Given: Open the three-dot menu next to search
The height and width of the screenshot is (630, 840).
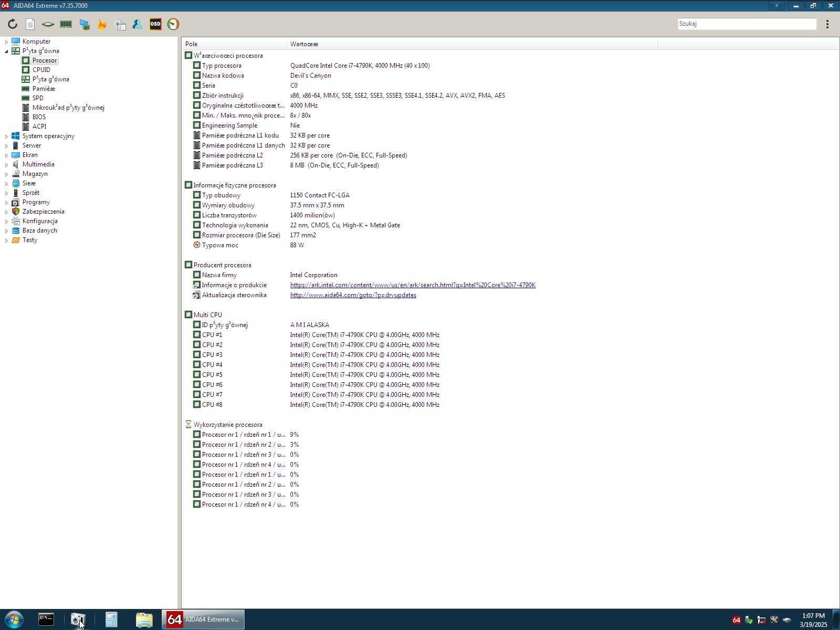Looking at the screenshot, I should [827, 24].
